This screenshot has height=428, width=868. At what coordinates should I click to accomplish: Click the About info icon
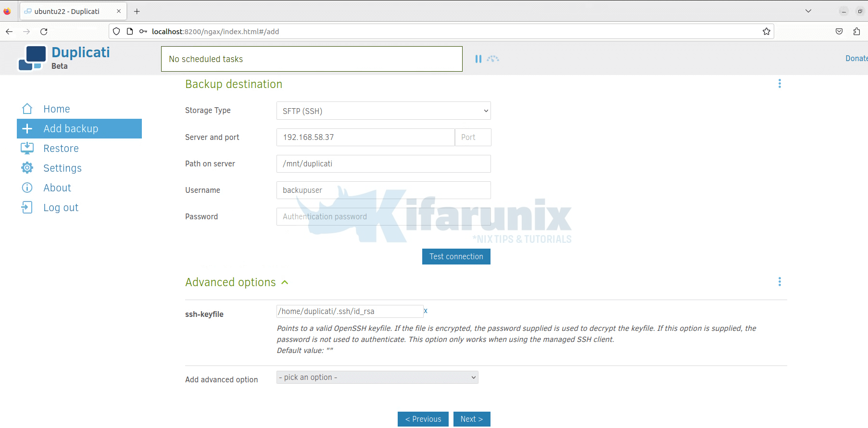pyautogui.click(x=27, y=188)
